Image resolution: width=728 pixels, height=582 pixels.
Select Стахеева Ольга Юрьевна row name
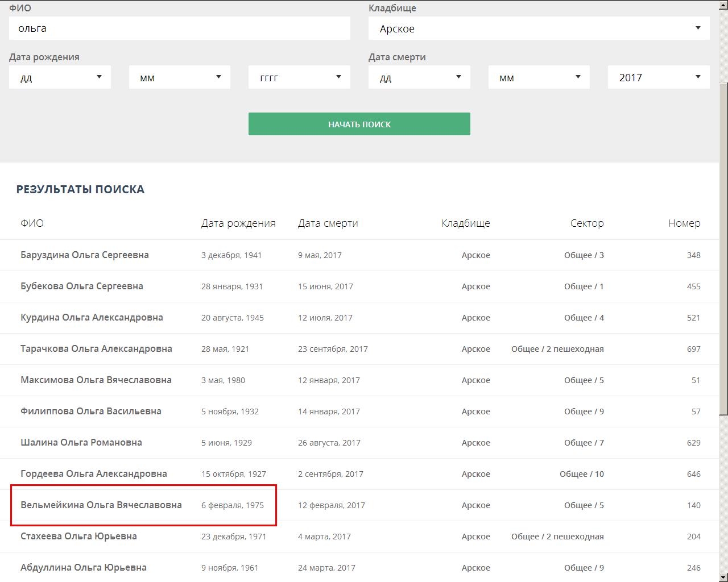pyautogui.click(x=78, y=537)
